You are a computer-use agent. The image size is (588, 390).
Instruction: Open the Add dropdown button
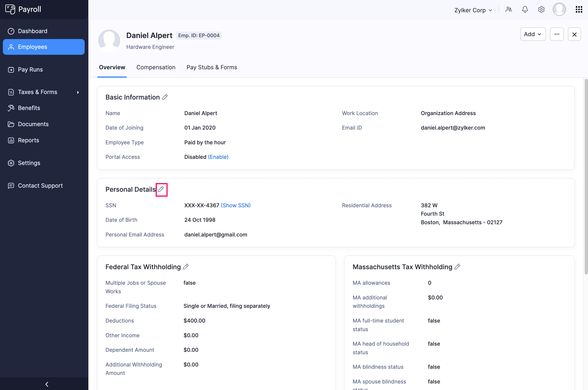click(533, 34)
